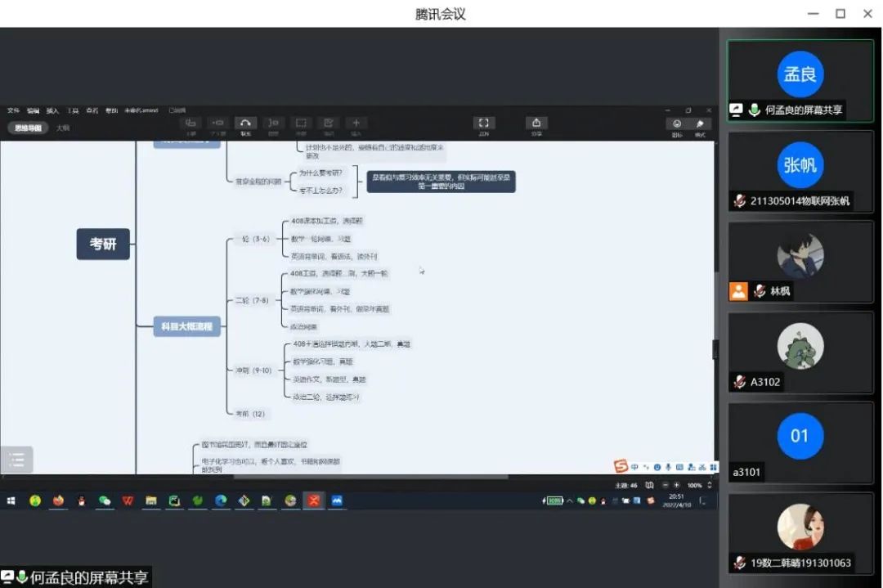Screen dimensions: 883x588
Task: Click the muted mic icon beside A3102
Action: click(740, 382)
